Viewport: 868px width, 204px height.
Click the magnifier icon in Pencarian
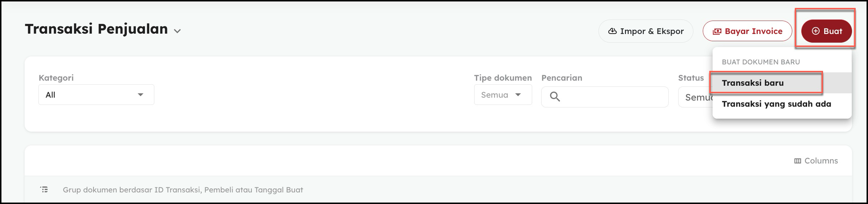[555, 97]
